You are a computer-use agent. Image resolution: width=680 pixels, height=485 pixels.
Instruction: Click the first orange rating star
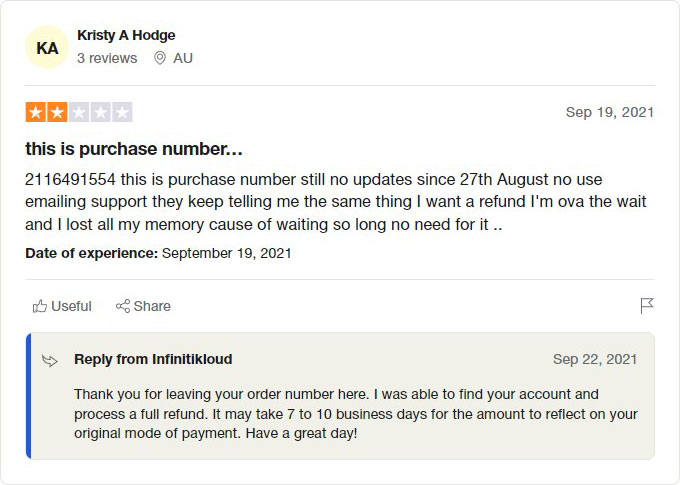pos(36,112)
